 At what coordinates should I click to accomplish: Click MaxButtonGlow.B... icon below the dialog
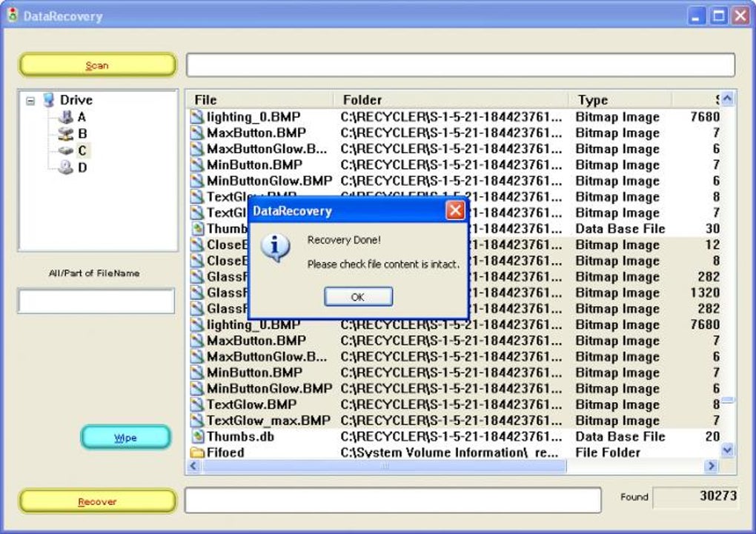(197, 357)
